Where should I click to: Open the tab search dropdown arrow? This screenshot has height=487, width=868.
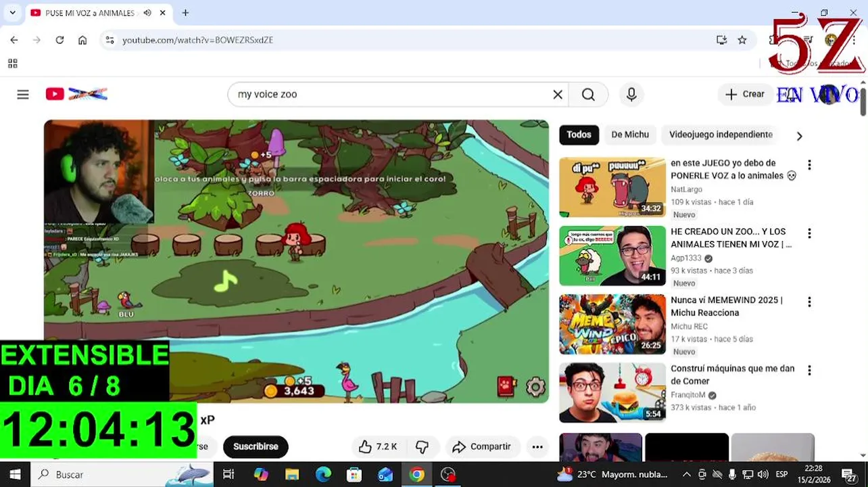pyautogui.click(x=12, y=13)
